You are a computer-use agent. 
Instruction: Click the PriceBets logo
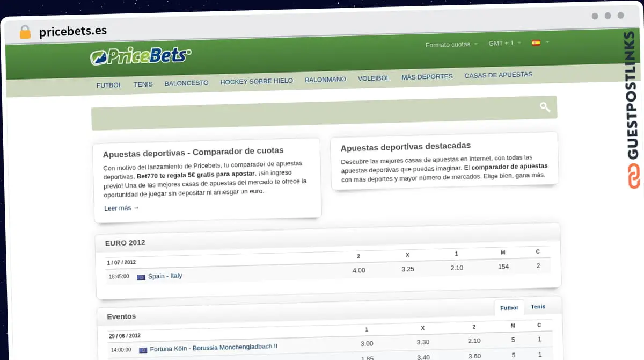[x=141, y=56]
